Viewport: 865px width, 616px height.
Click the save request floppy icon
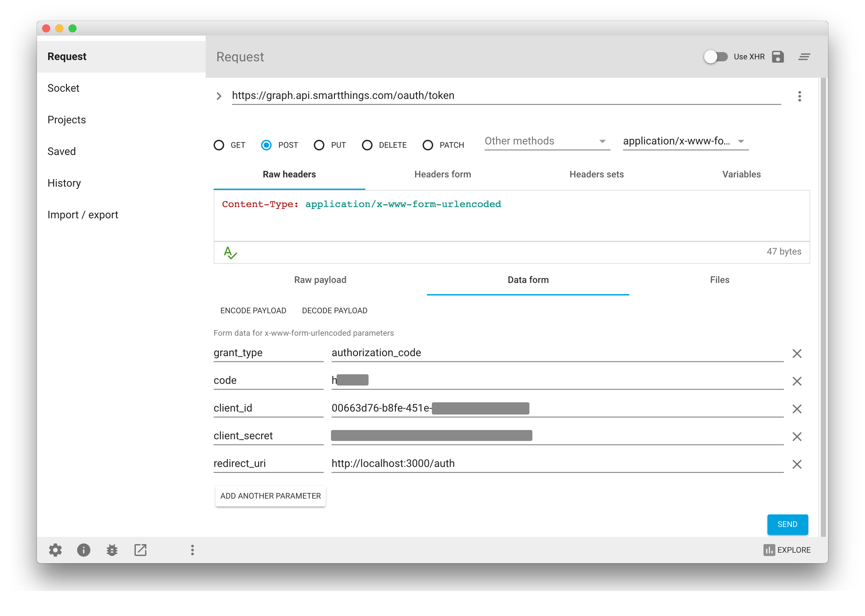777,57
